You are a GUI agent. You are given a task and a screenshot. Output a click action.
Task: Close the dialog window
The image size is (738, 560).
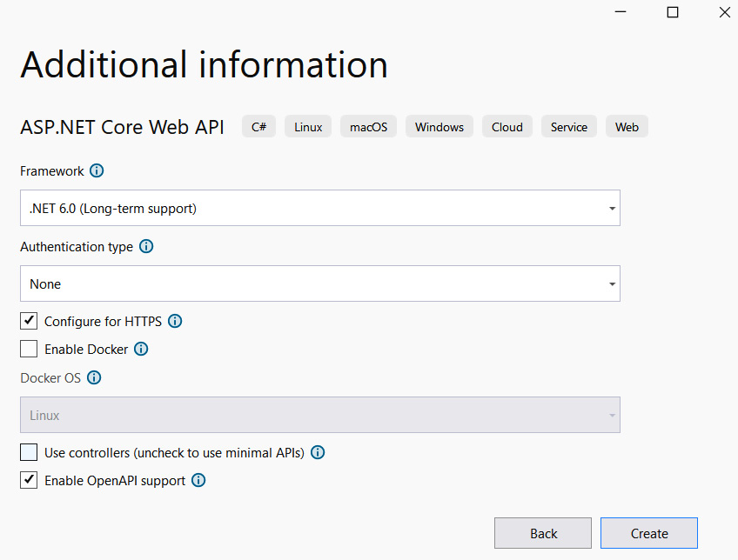pyautogui.click(x=724, y=12)
